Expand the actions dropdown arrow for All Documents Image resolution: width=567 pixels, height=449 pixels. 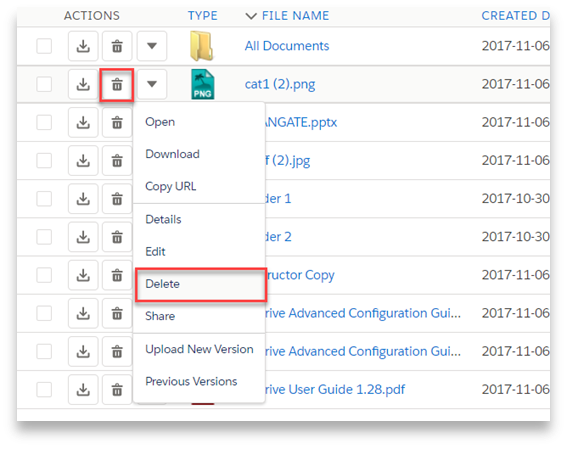[152, 46]
